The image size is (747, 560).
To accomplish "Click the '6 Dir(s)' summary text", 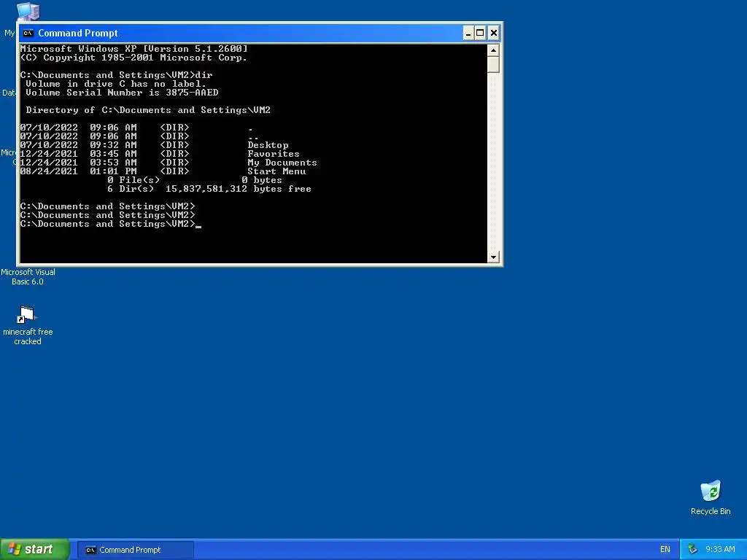I will point(131,189).
